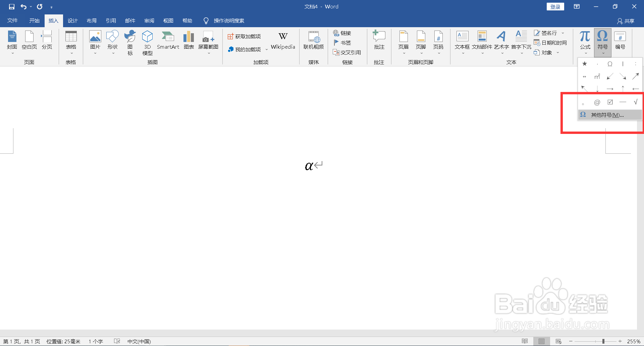Insert a page break with 分页

tap(47, 40)
